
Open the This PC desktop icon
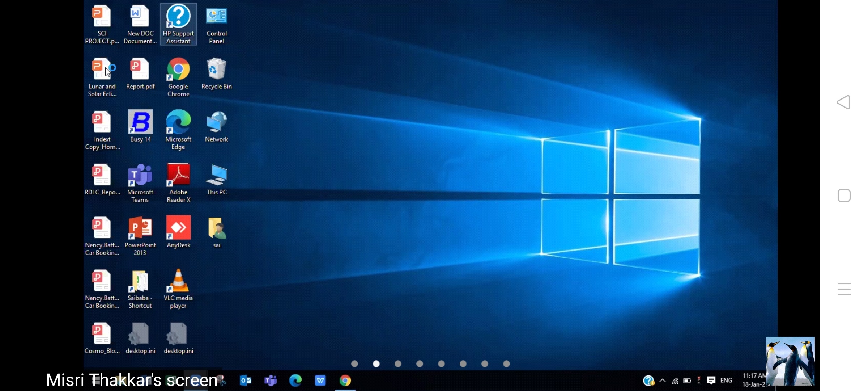click(x=217, y=179)
